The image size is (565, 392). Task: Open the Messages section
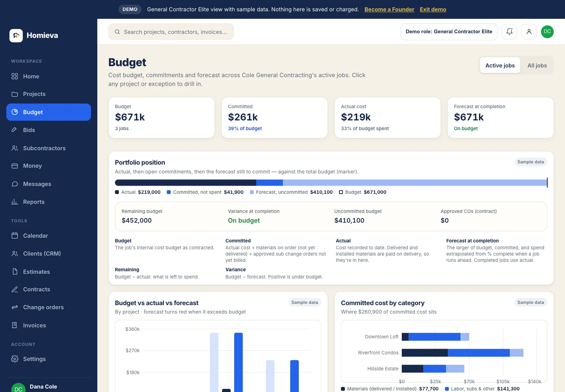[x=49, y=184]
